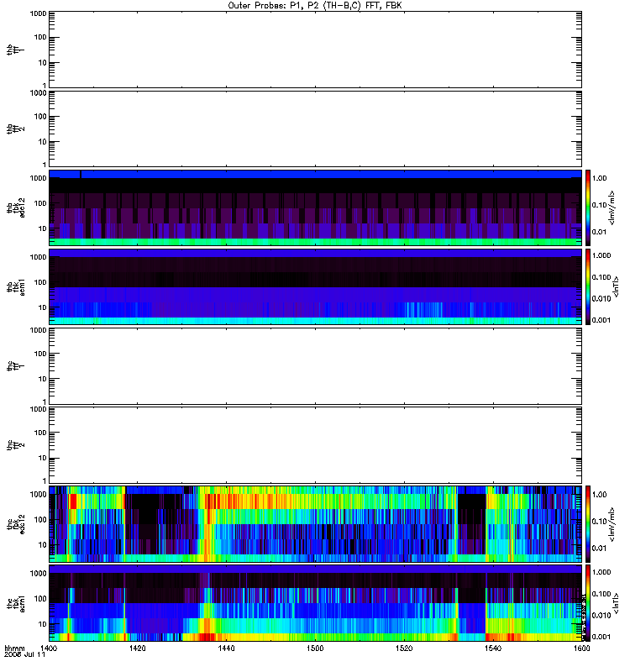Click the '1600' time axis label
The width and height of the screenshot is (630, 672).
(581, 648)
